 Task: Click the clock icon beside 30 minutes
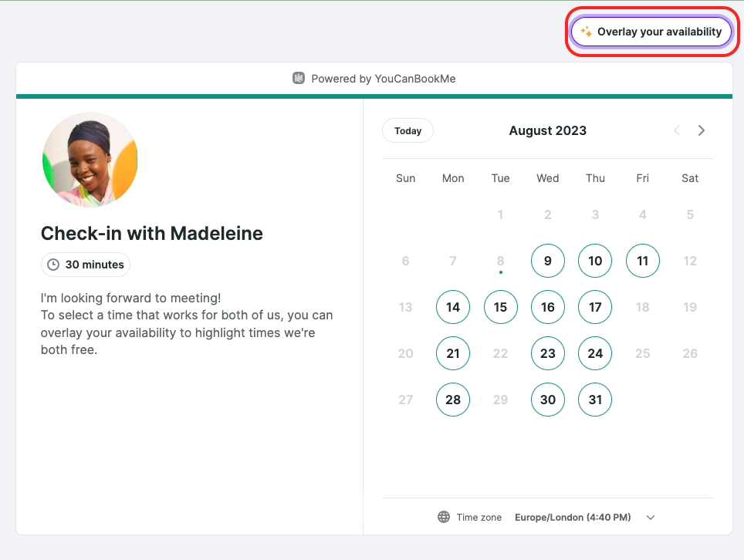[53, 265]
